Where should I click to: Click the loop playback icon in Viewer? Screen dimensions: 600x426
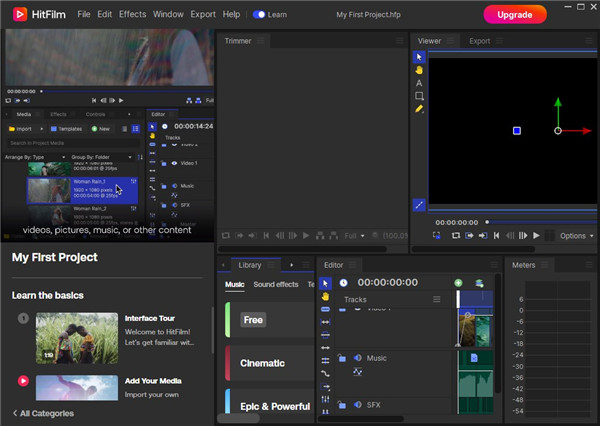pyautogui.click(x=456, y=235)
